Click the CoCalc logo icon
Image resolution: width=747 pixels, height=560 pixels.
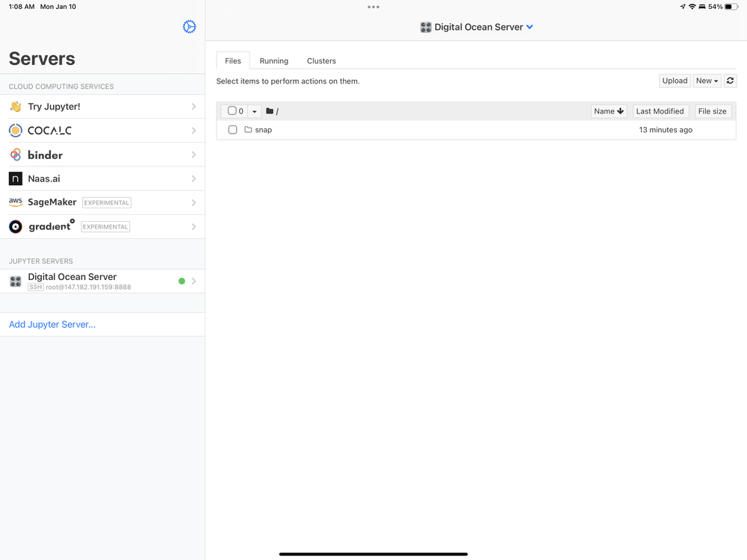15,131
